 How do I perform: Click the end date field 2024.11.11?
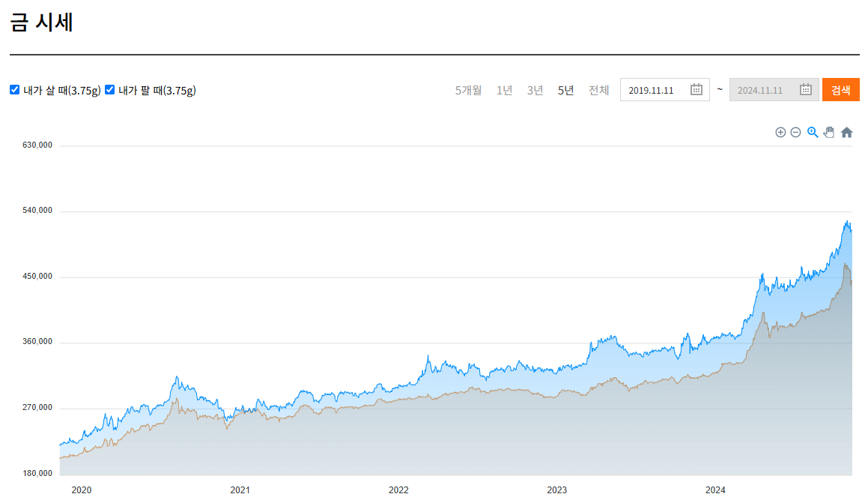point(774,90)
